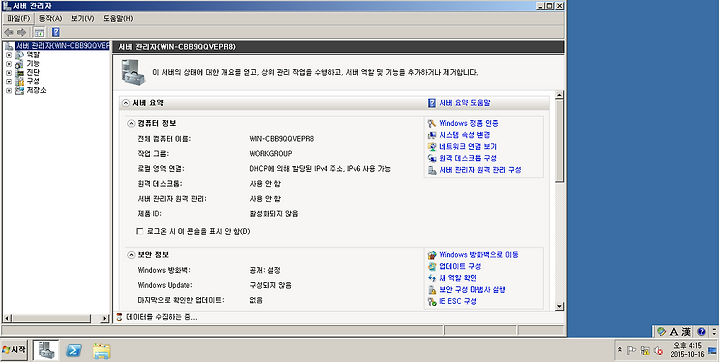Open the 네트워크 연결 보기 link
Image resolution: width=720 pixels, height=362 pixels.
pyautogui.click(x=467, y=147)
